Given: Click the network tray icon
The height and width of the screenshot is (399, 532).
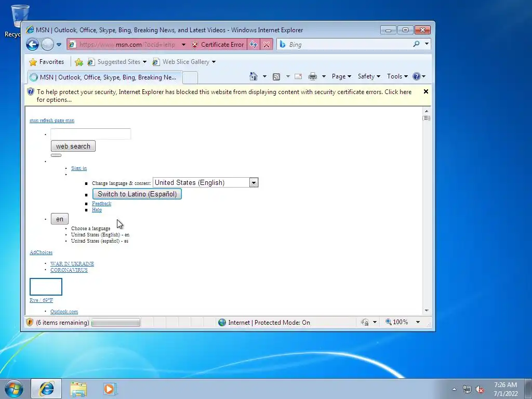Looking at the screenshot, I should [x=467, y=389].
